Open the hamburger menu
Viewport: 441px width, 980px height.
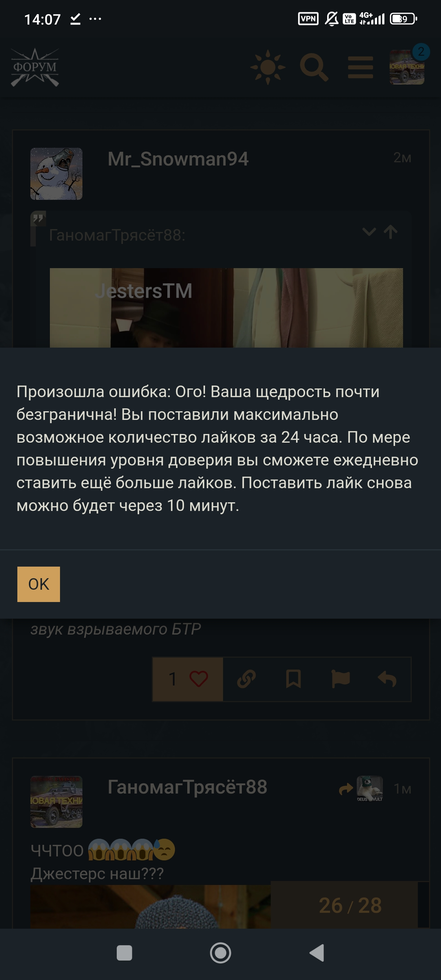coord(360,67)
